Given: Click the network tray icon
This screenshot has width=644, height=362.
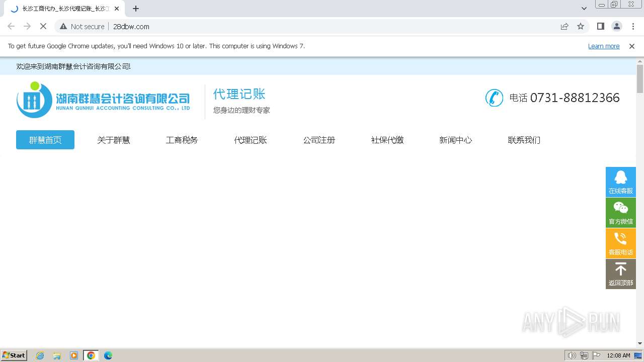Looking at the screenshot, I should (584, 355).
